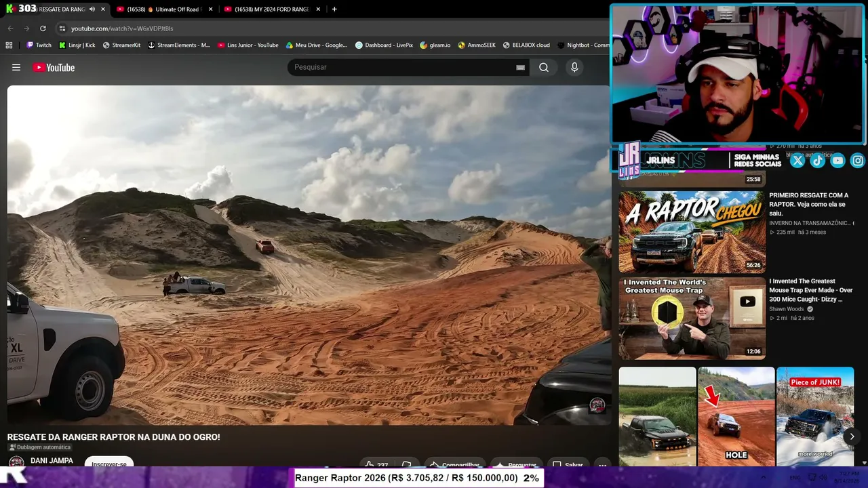
Task: View site information icon in address bar
Action: 62,28
